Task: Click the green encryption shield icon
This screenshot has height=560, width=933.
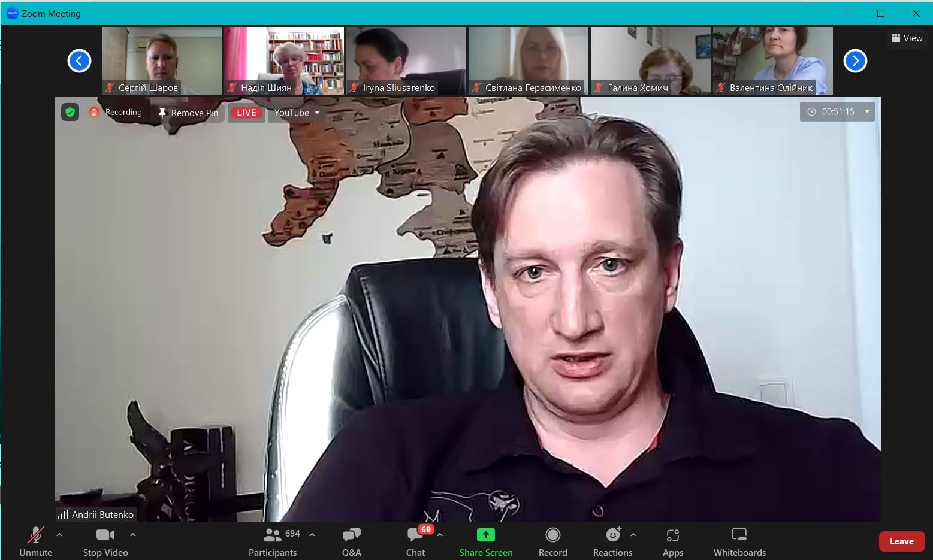Action: (x=70, y=112)
